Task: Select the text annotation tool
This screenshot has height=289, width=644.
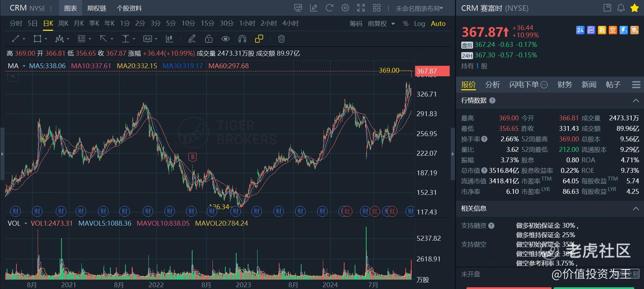Action: pos(147,39)
